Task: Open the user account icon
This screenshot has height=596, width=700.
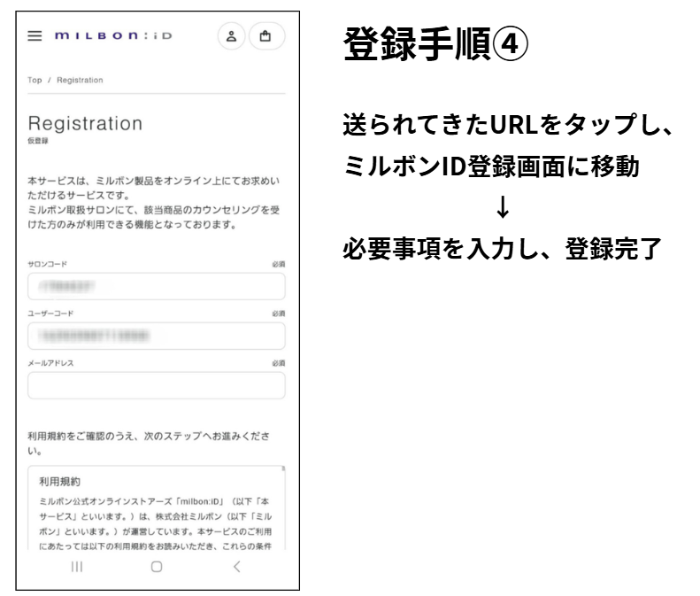Action: (x=231, y=36)
